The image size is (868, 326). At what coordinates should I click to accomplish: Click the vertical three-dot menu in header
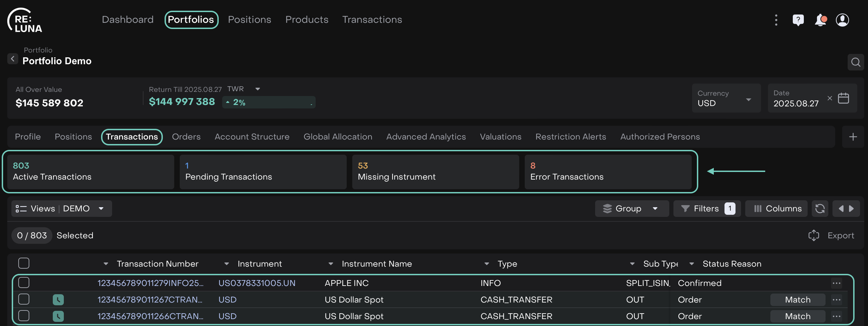tap(776, 20)
